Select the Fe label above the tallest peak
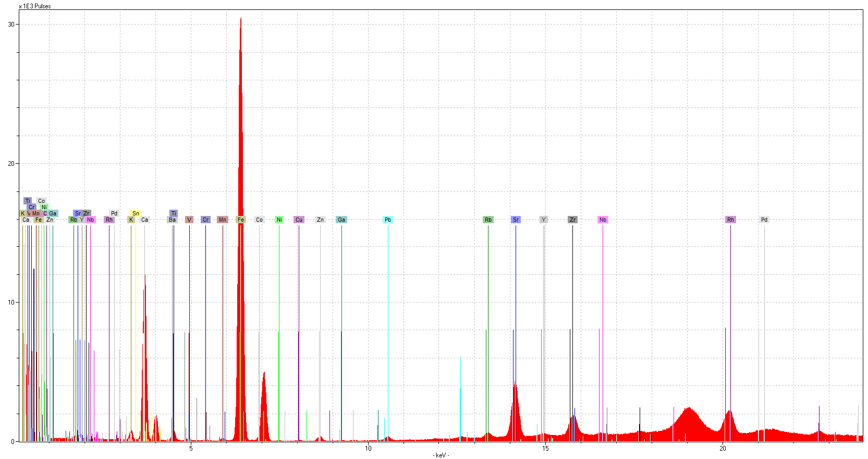The height and width of the screenshot is (459, 868). 241,220
